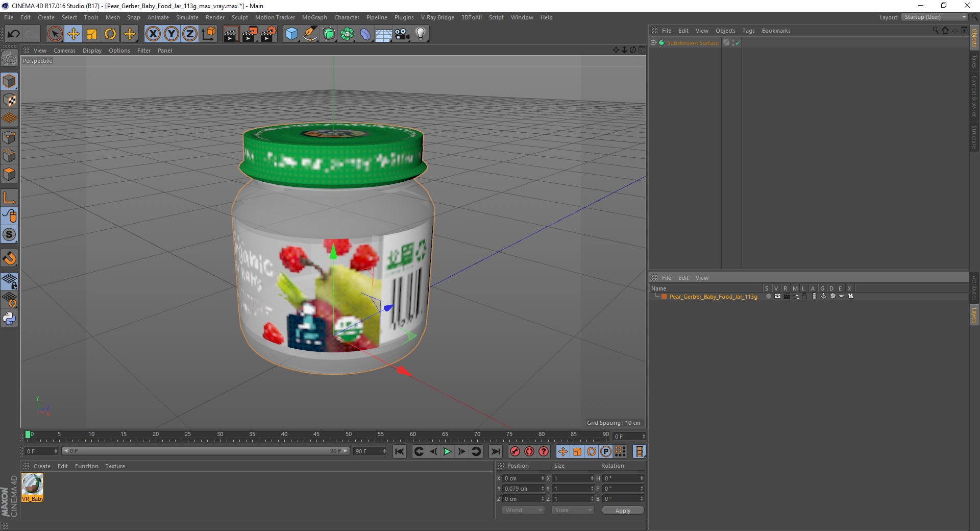Screen dimensions: 980x531
Task: Toggle Z axis lock
Action: pyautogui.click(x=190, y=34)
